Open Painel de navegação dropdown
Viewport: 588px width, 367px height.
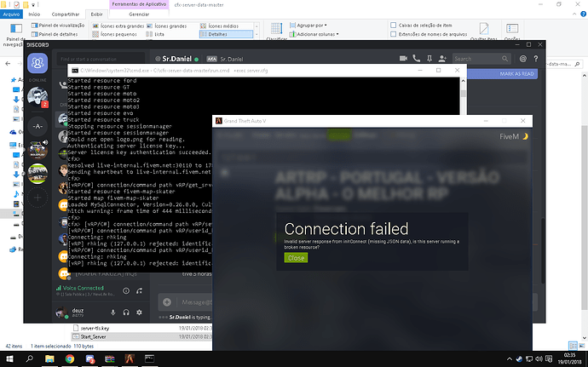[x=15, y=35]
